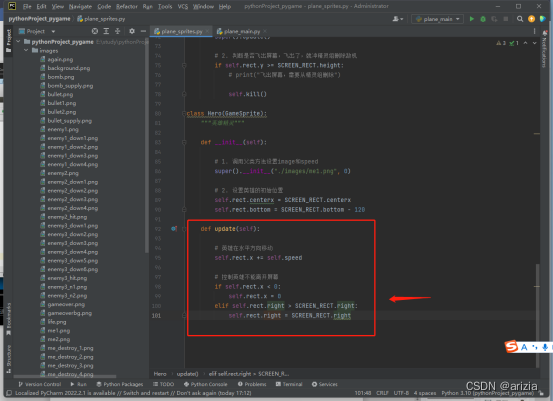Select background.png in the project tree
553x401 pixels.
69,68
